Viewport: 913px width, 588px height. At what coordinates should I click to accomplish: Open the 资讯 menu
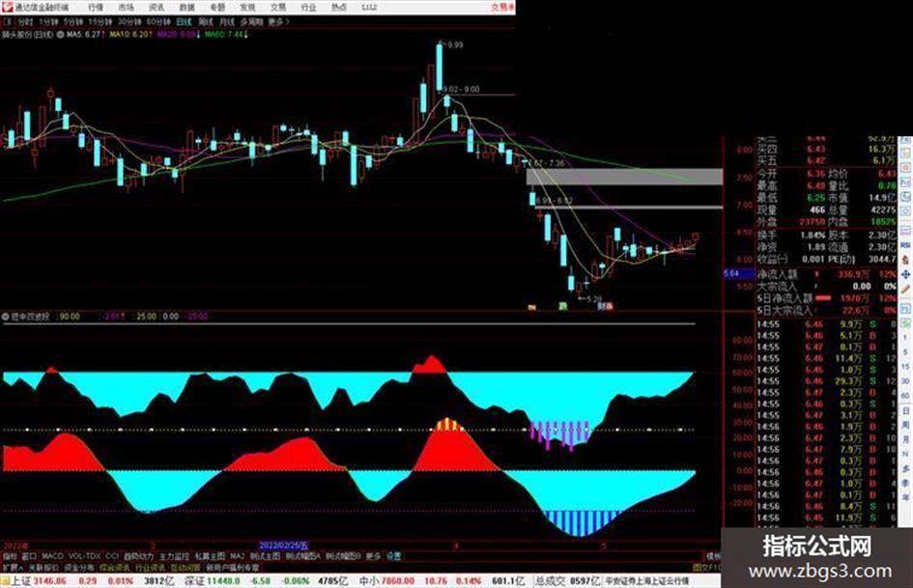[157, 7]
